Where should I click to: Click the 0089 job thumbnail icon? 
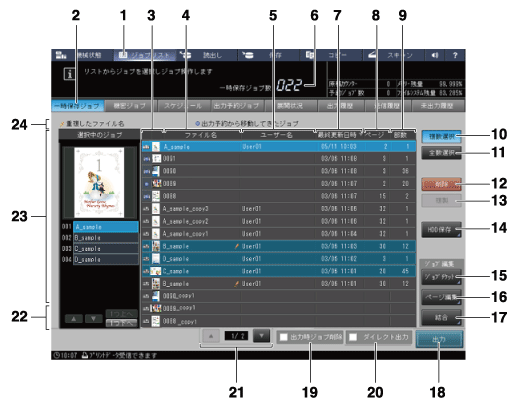tap(157, 184)
